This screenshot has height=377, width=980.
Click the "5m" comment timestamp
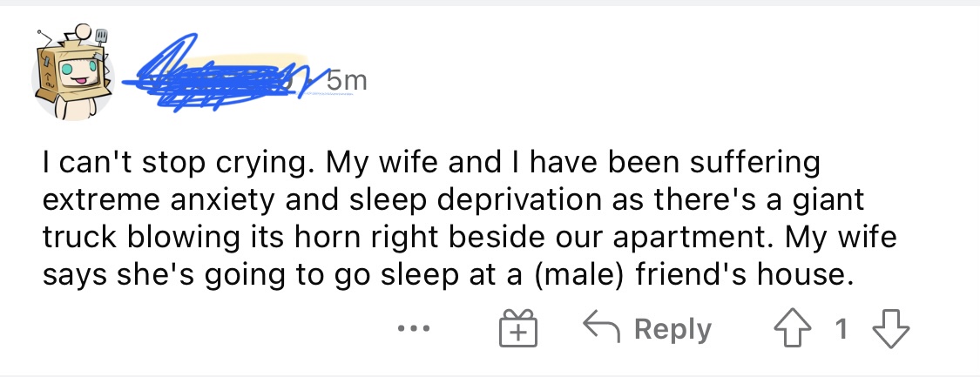click(x=346, y=82)
